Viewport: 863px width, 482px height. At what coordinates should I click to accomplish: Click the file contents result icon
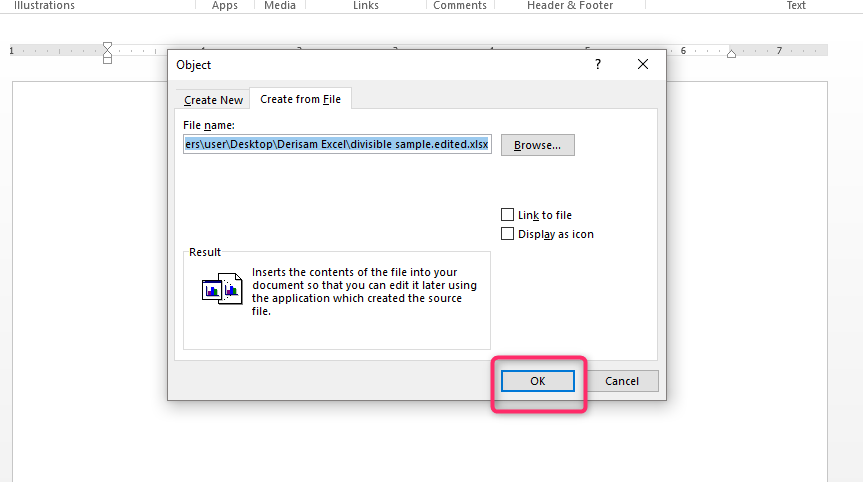(222, 289)
